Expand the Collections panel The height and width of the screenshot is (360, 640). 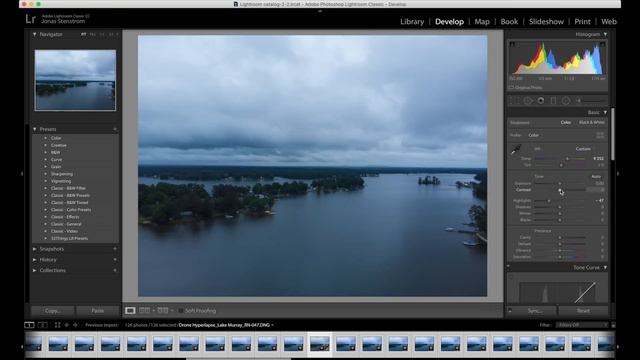[x=35, y=270]
